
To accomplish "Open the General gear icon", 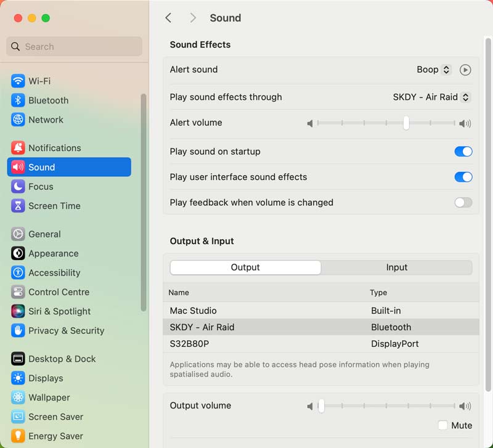I will (x=18, y=234).
